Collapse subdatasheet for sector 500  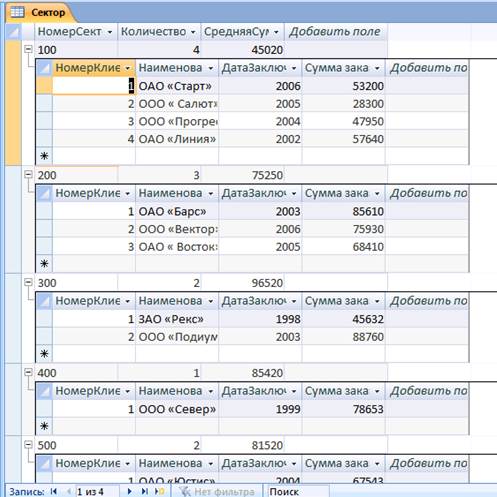coord(28,445)
